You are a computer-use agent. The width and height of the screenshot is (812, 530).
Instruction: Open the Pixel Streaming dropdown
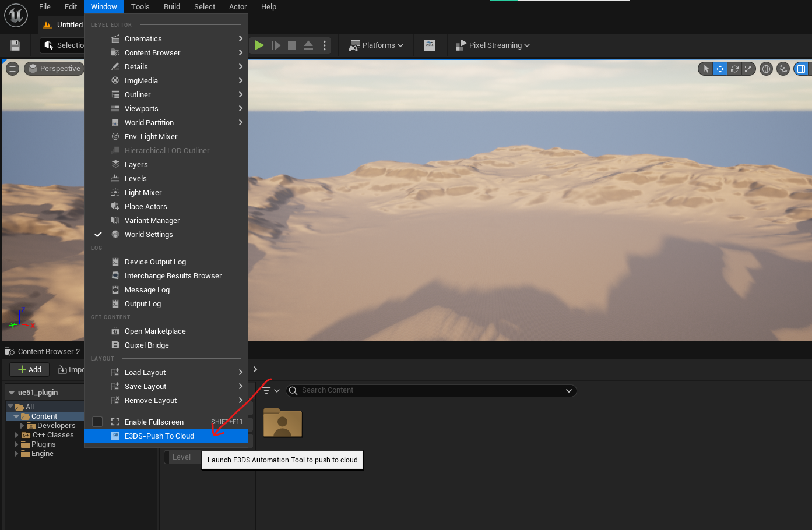click(493, 45)
